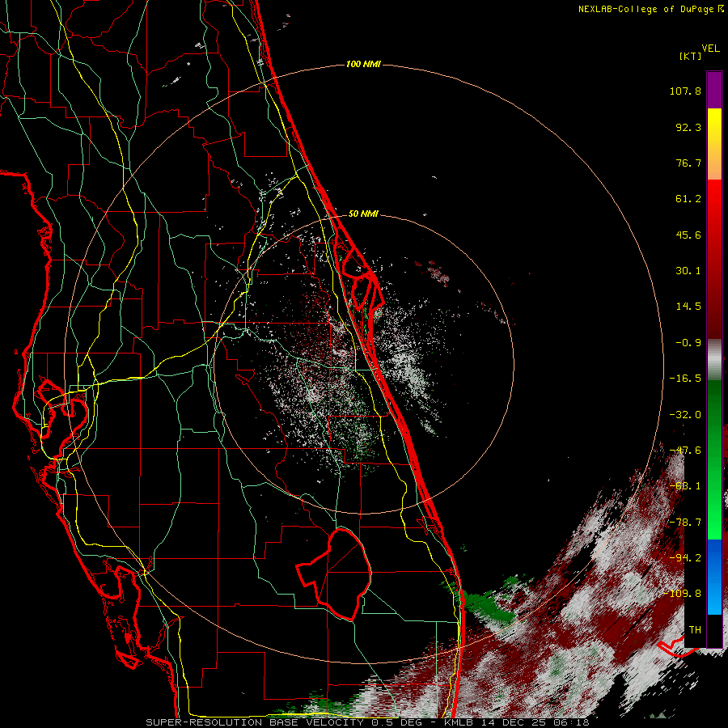
Task: Pick the blue segment of the color bar
Action: tap(714, 577)
